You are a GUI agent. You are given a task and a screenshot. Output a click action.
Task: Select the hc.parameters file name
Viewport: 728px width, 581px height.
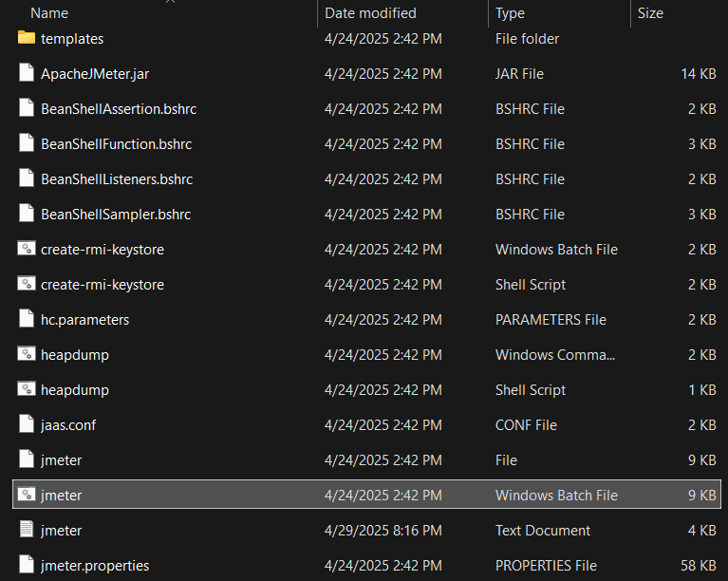coord(85,320)
